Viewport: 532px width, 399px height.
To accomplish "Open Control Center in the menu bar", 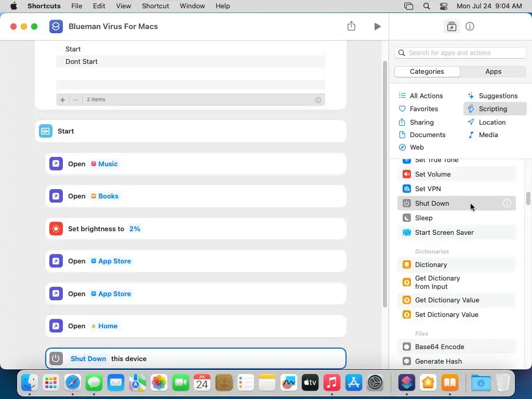I will pyautogui.click(x=444, y=6).
